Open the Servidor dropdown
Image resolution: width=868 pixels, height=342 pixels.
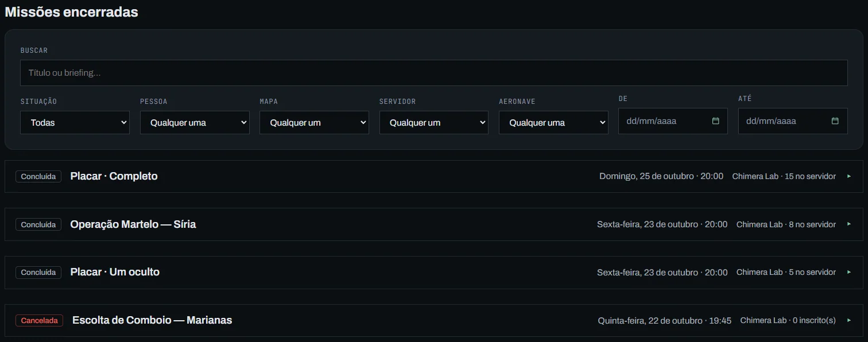point(434,122)
